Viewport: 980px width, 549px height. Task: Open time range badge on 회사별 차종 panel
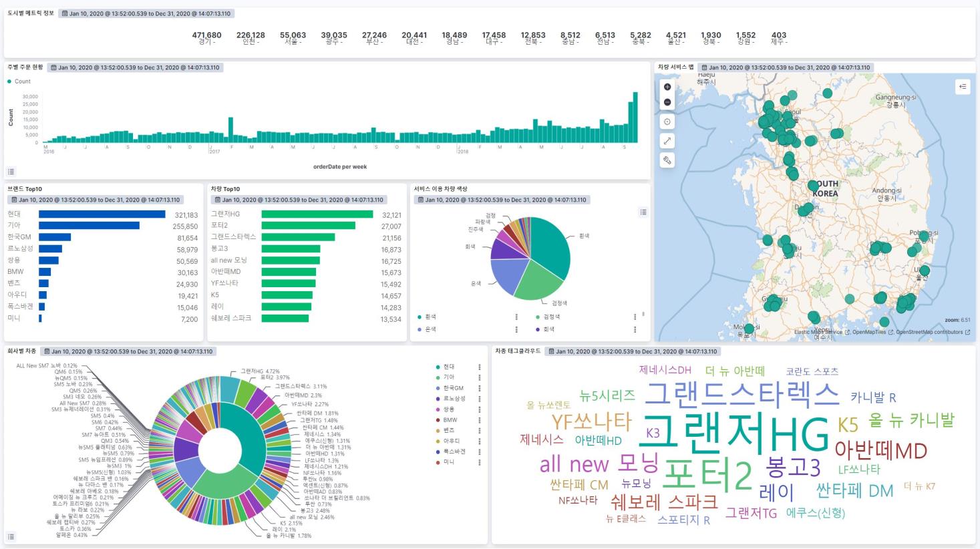coord(128,351)
